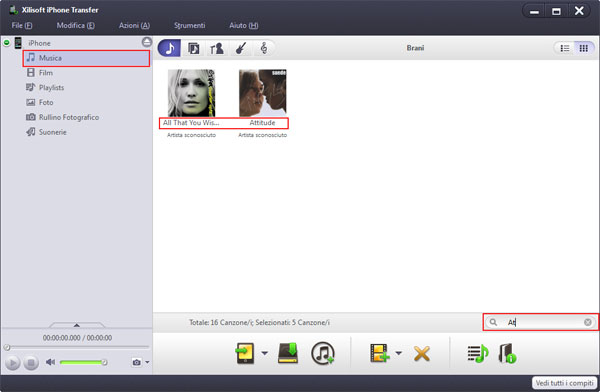
Task: Switch to list view mode
Action: coord(565,48)
